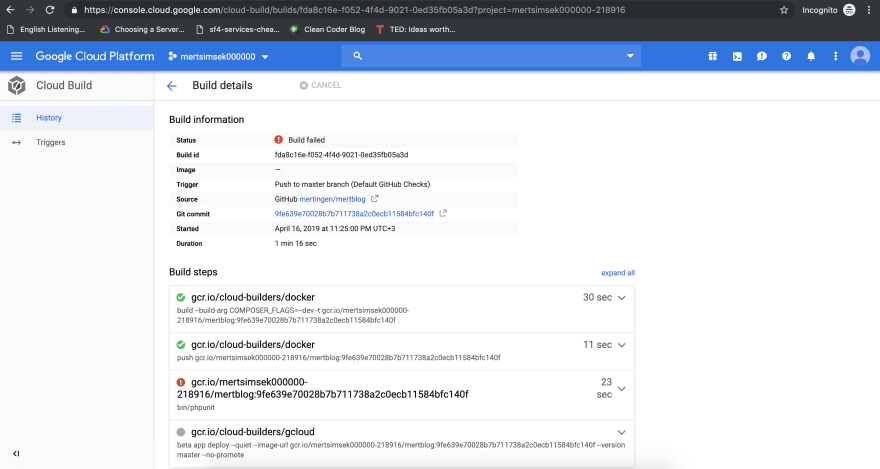Collapse the side navigation panel
Screen dimensions: 880x469
coord(16,453)
